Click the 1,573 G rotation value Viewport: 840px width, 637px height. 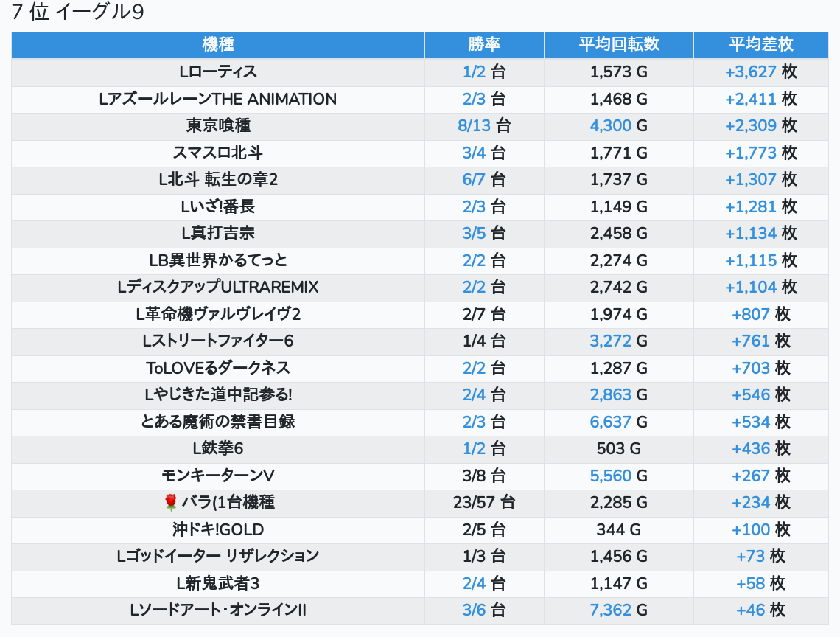[x=619, y=72]
